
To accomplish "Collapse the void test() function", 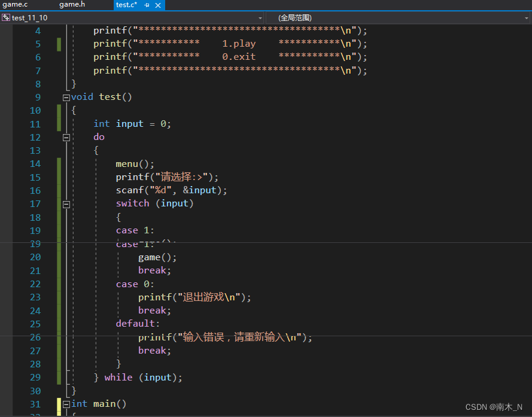I will tap(66, 98).
